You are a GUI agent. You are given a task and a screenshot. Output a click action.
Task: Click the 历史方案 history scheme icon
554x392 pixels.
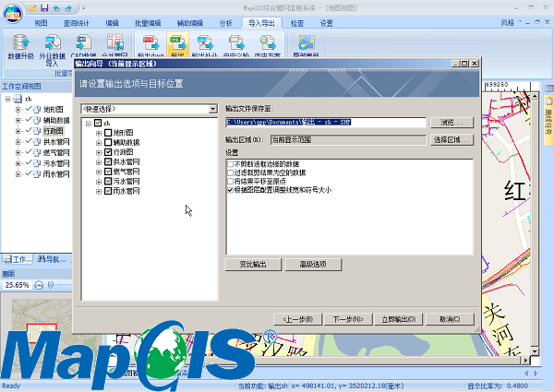click(268, 42)
